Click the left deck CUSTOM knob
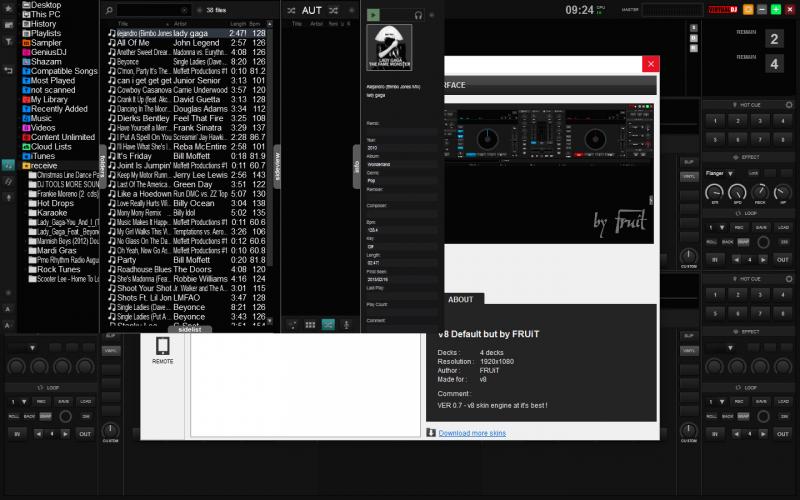This screenshot has height=500, width=800. pos(110,430)
